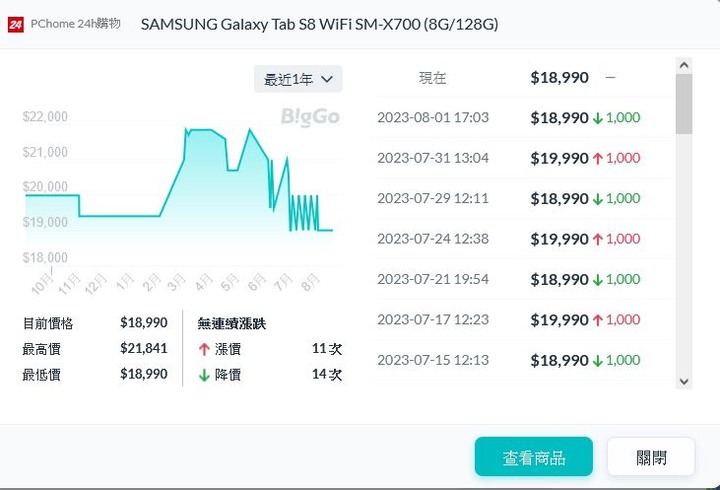The height and width of the screenshot is (490, 720).
Task: Click the scrollbar down arrow in price list
Action: pyautogui.click(x=684, y=382)
